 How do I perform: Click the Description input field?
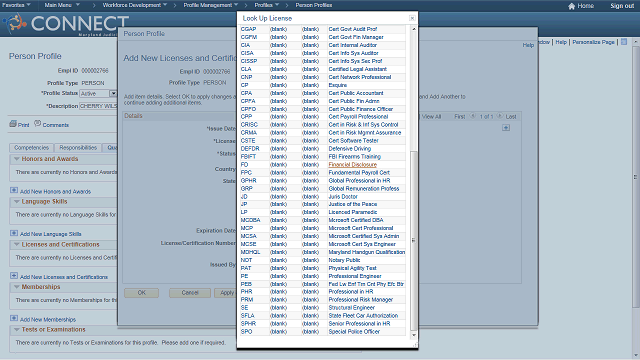pos(98,106)
